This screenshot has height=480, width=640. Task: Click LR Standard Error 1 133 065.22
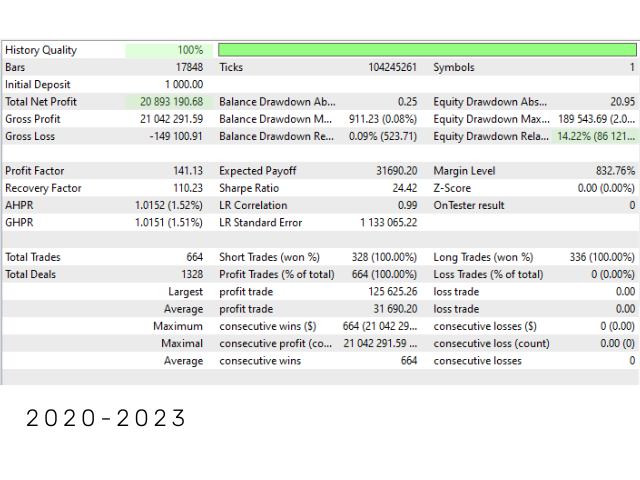(x=389, y=222)
